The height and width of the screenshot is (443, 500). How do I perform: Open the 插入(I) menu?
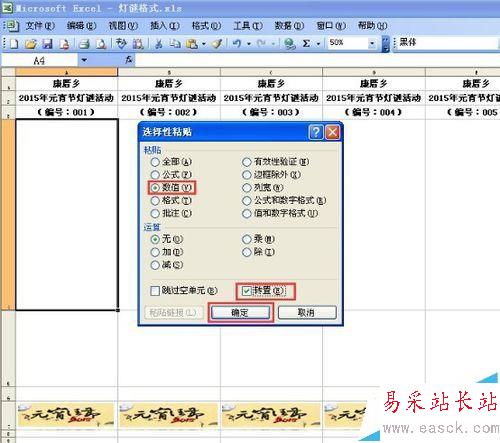[165, 26]
